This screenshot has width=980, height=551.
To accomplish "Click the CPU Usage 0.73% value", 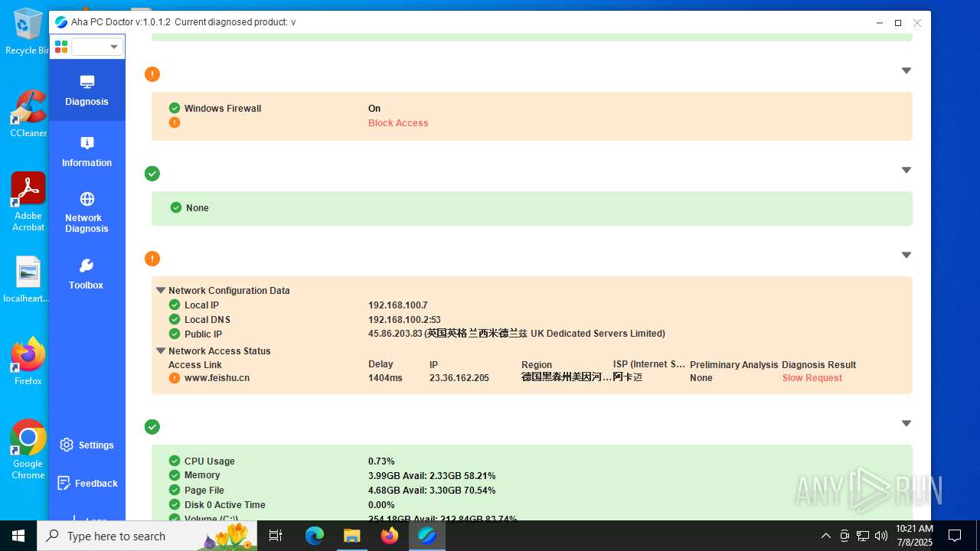I will (381, 461).
